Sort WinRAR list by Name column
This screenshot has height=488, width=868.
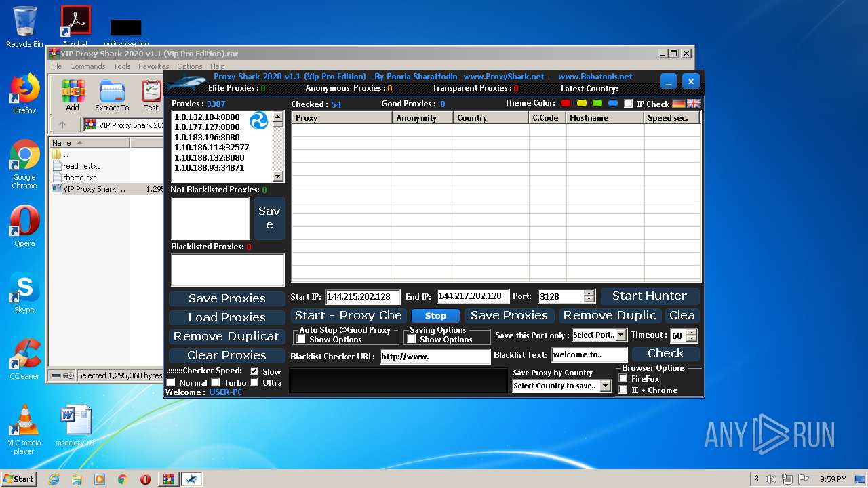(89, 142)
